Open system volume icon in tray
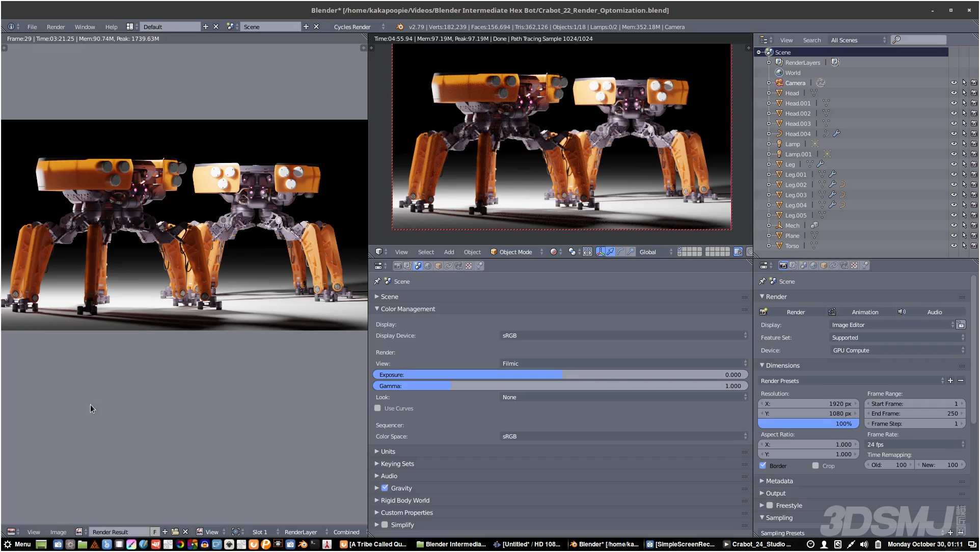This screenshot has width=980, height=552. pyautogui.click(x=864, y=544)
